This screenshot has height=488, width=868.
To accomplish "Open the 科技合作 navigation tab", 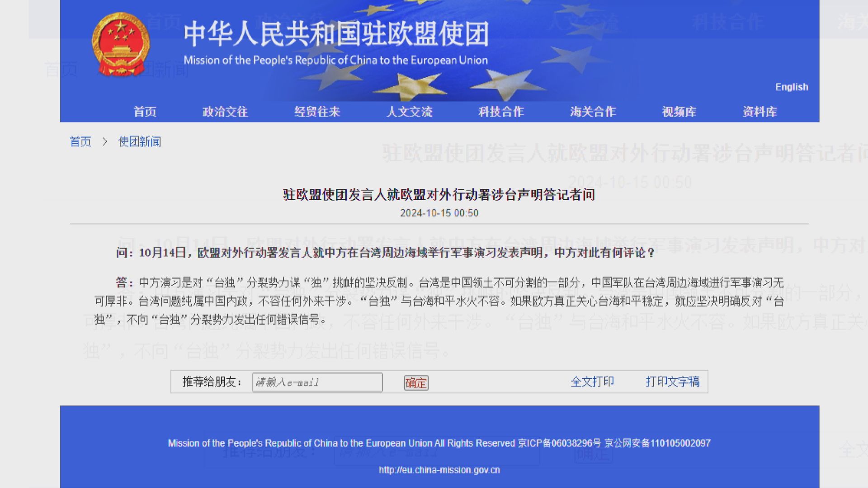I will pyautogui.click(x=501, y=112).
